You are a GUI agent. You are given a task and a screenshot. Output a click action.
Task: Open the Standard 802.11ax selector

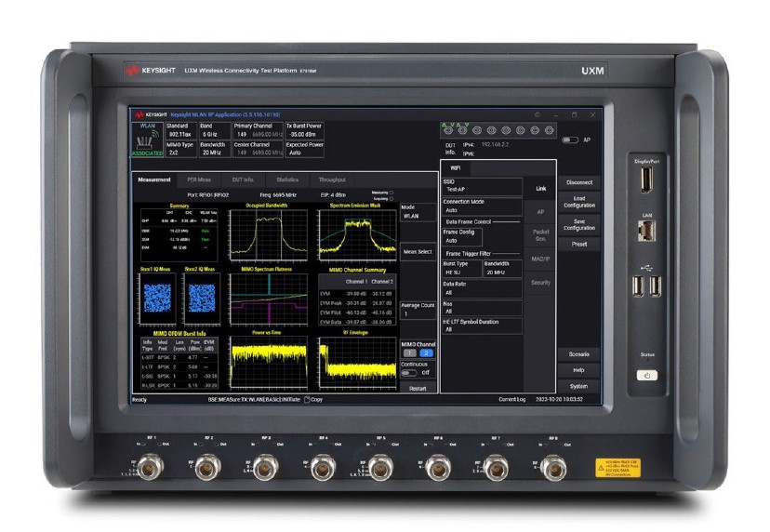click(x=181, y=130)
